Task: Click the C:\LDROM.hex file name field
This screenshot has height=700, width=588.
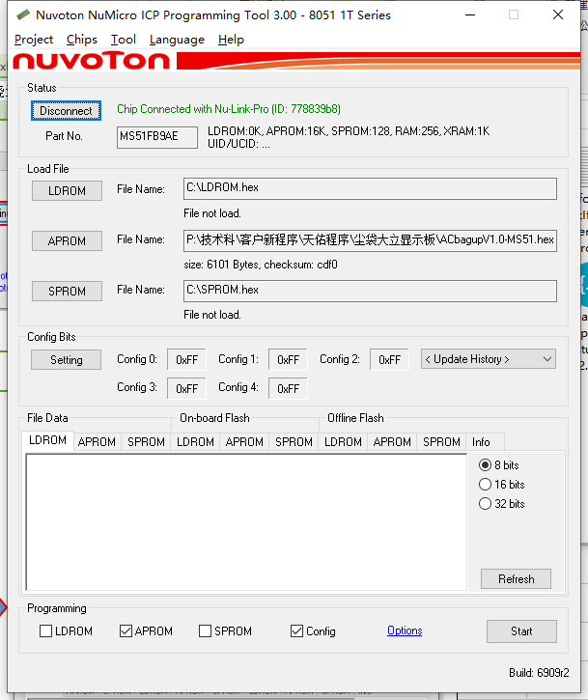Action: [370, 188]
